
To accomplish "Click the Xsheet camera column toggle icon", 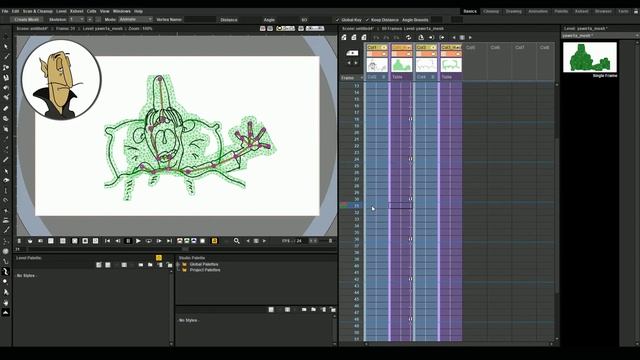I will click(x=352, y=53).
